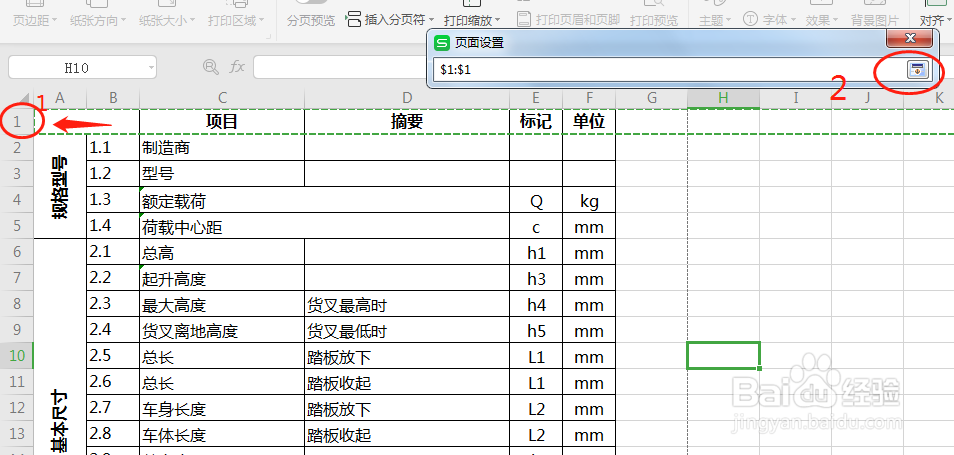
Task: Open the 对齐 align dropdown
Action: click(x=936, y=20)
